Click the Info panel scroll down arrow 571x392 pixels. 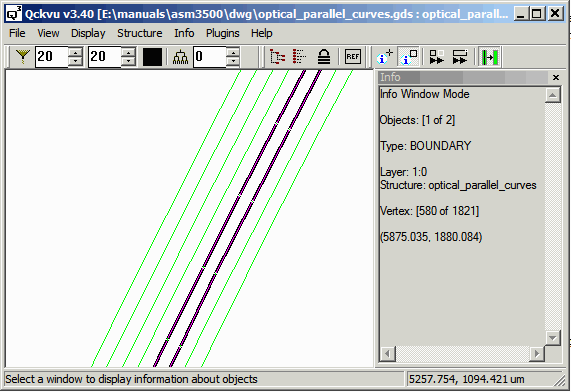click(x=552, y=338)
